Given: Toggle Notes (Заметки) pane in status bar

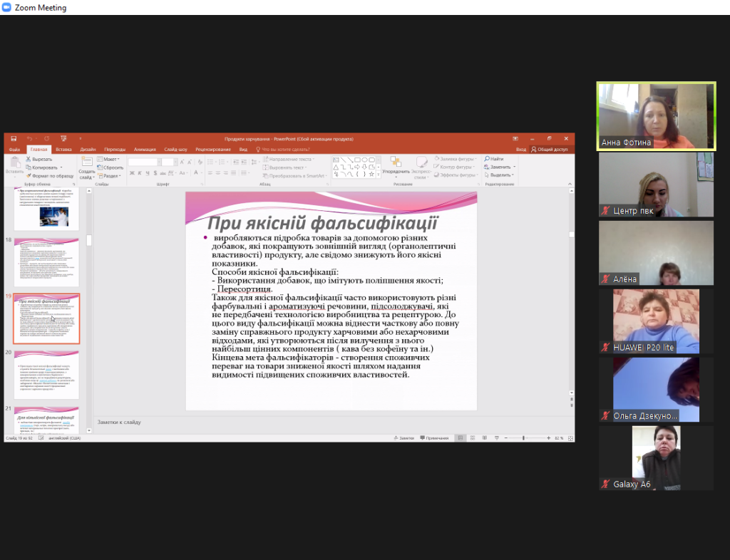Looking at the screenshot, I should click(404, 438).
